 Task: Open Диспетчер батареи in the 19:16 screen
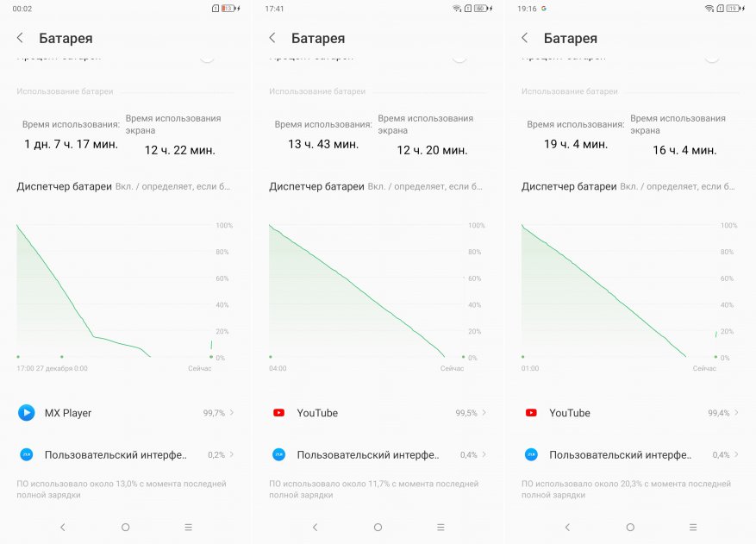point(569,186)
